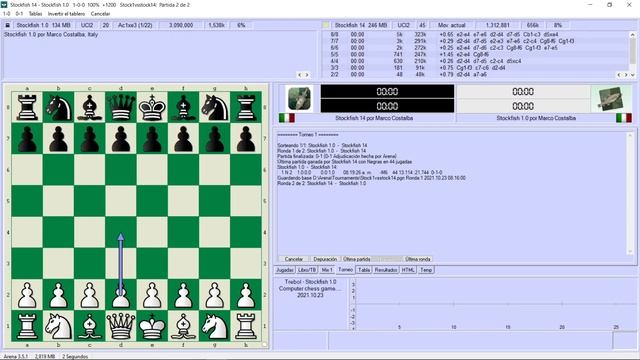Select the black knight on g8
Screen dimensions: 640x360
215,107
